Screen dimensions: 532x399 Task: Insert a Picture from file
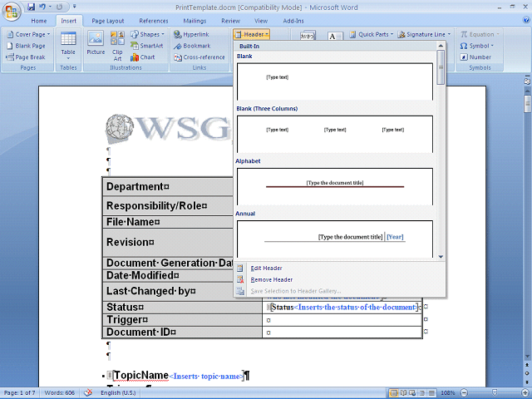[x=96, y=43]
